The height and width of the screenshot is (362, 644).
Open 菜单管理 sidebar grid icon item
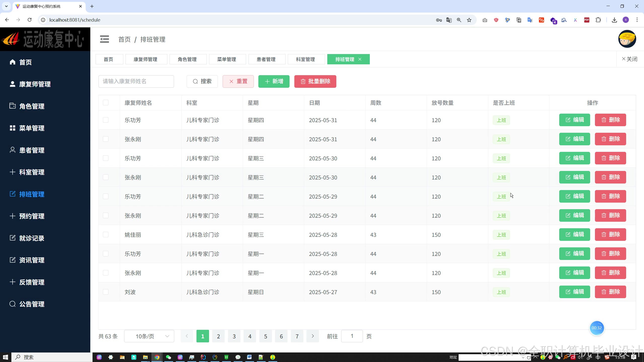tap(32, 128)
